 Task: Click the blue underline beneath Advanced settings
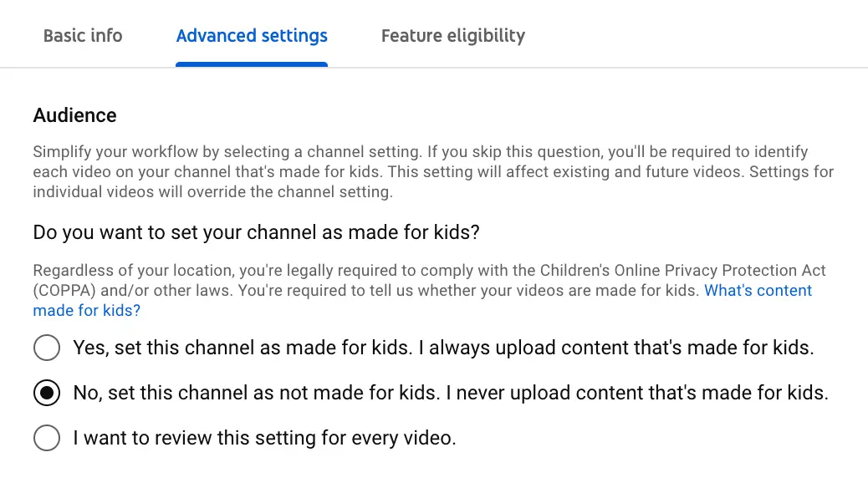(x=252, y=64)
